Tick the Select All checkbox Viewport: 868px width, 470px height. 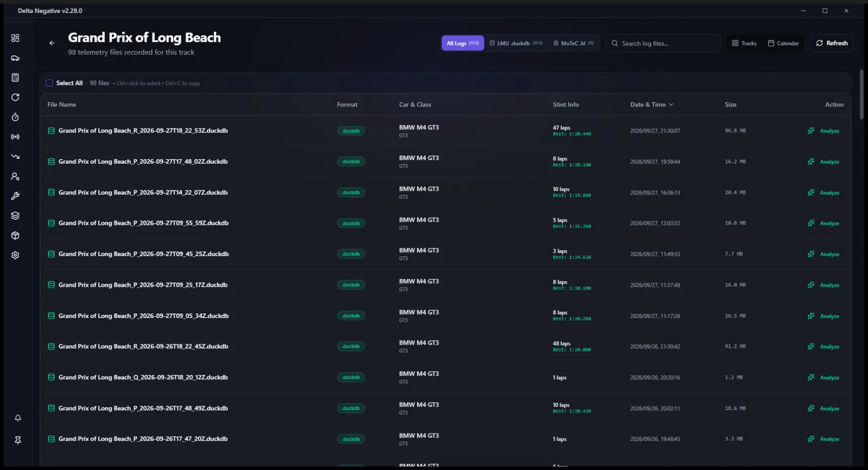[x=49, y=83]
